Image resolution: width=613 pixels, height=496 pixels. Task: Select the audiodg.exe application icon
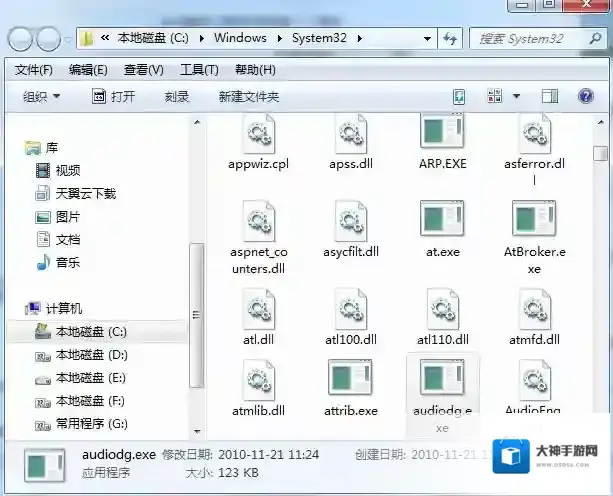442,377
